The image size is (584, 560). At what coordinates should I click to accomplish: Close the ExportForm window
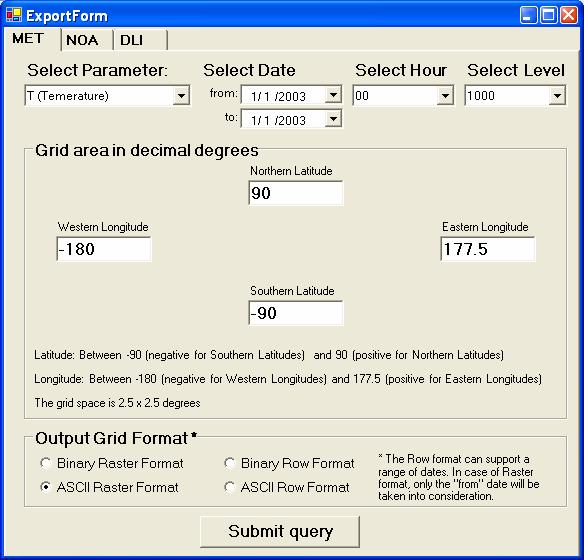pyautogui.click(x=569, y=15)
